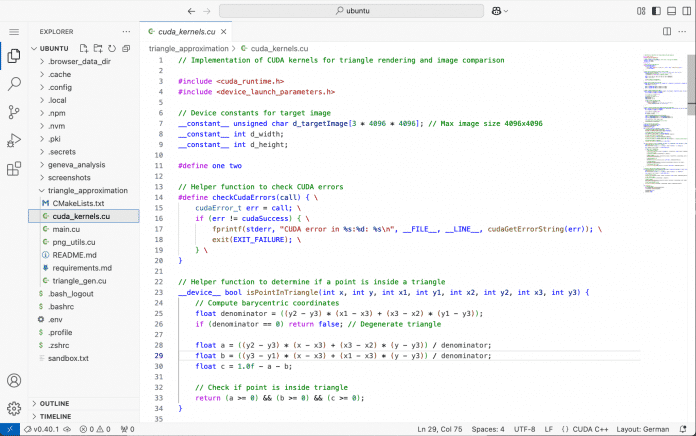Open the hamburger application menu
This screenshot has width=696, height=436.
point(14,32)
